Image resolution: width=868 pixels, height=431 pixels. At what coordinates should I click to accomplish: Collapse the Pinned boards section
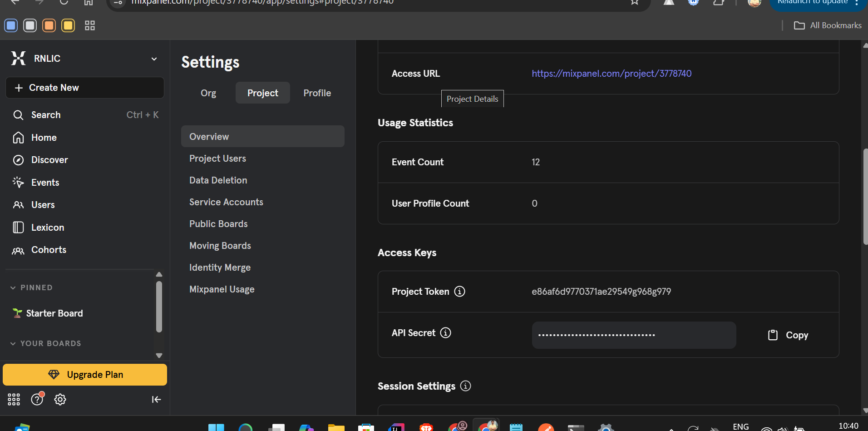coord(13,287)
